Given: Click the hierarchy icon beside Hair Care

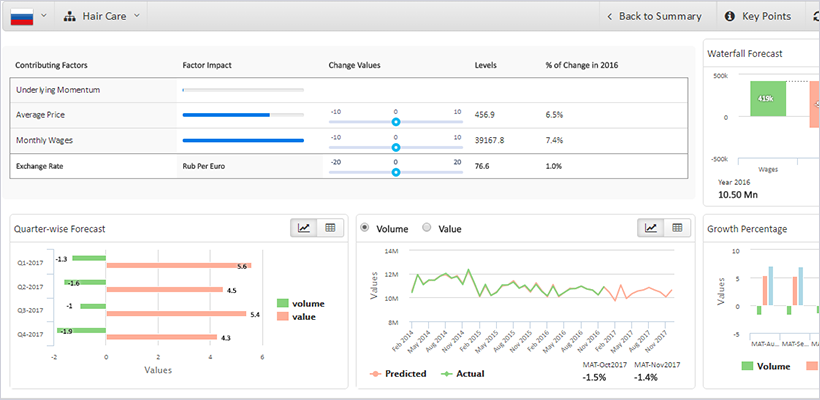Looking at the screenshot, I should click(x=70, y=16).
